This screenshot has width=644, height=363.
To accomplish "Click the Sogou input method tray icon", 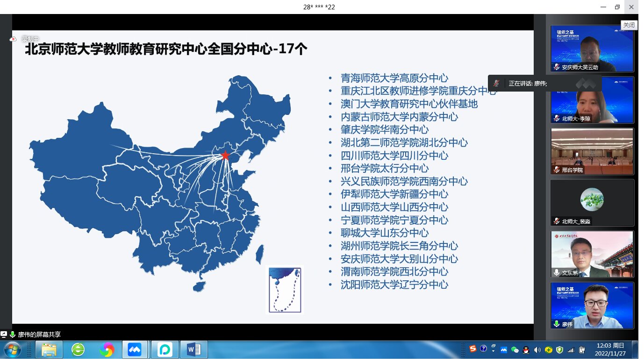I will click(x=473, y=349).
